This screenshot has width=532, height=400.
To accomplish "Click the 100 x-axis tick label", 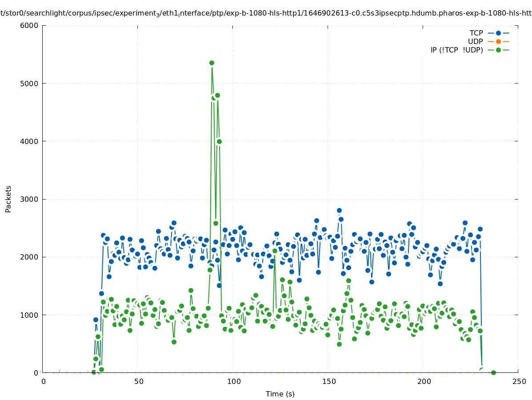I will pos(233,381).
